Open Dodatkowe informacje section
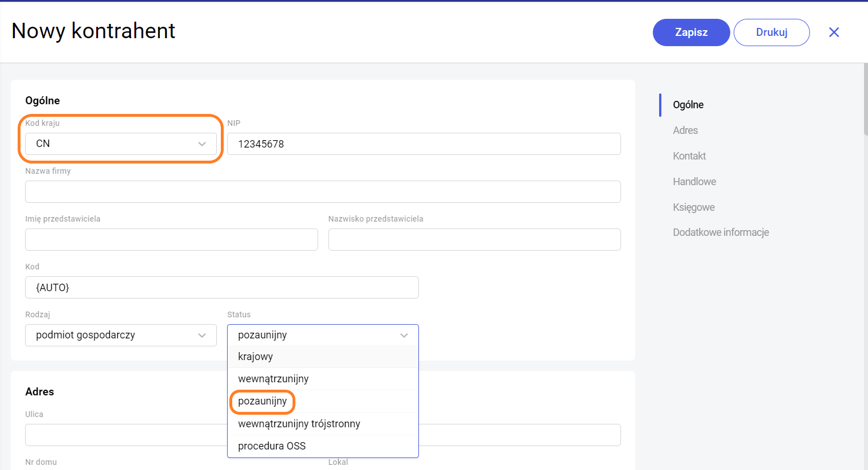This screenshot has width=868, height=470. pyautogui.click(x=721, y=232)
